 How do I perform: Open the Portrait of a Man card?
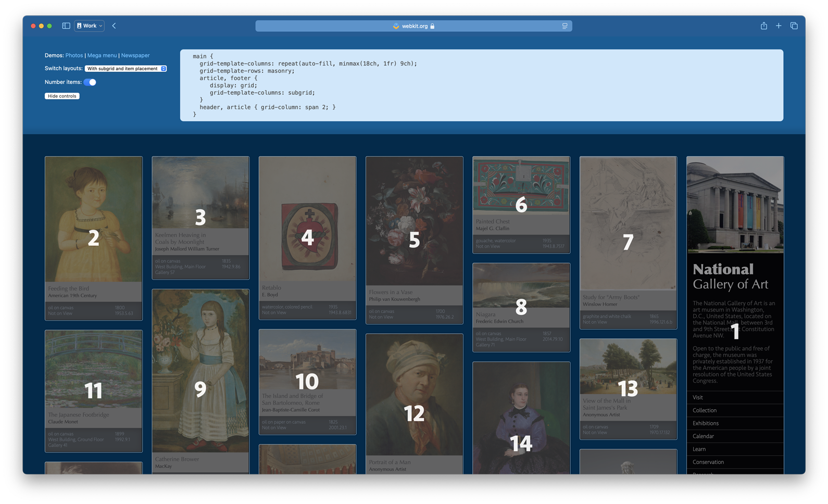[x=415, y=404]
